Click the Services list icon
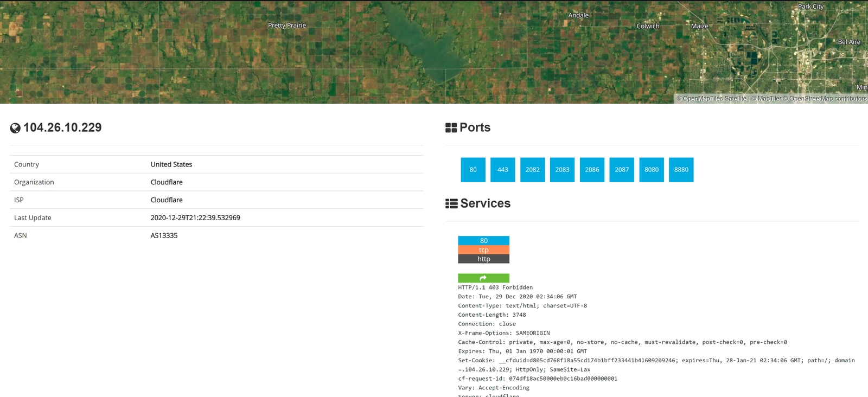The image size is (868, 397). (451, 204)
